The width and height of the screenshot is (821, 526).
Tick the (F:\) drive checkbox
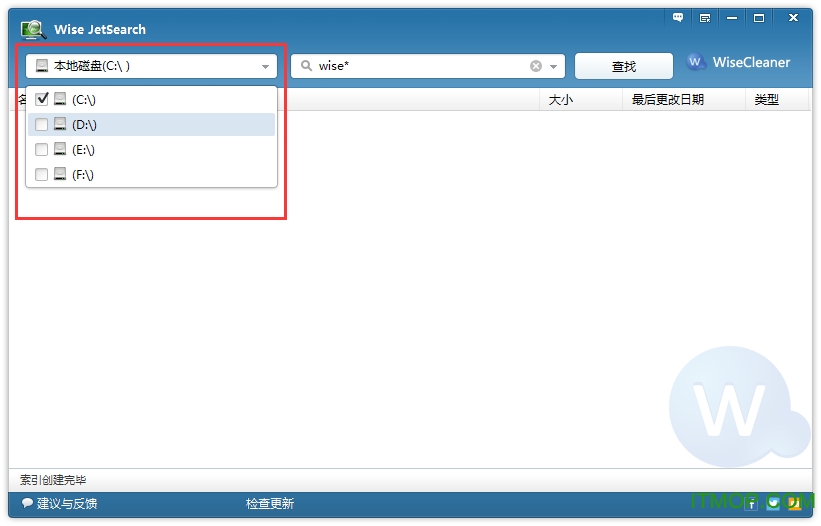(x=42, y=174)
